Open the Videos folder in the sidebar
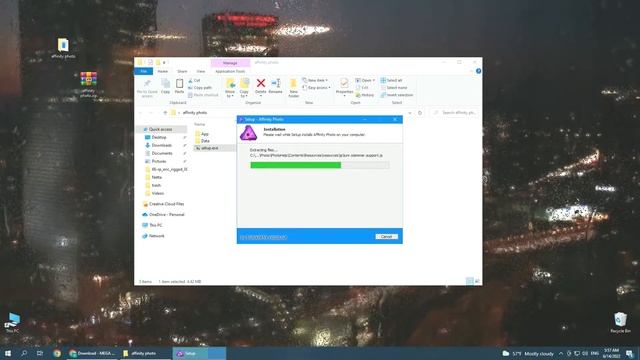 (158, 193)
